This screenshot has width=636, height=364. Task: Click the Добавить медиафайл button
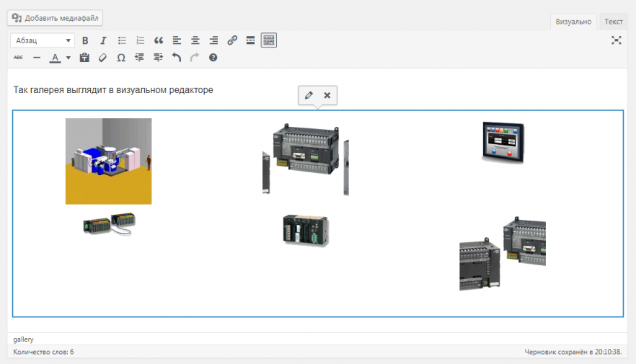[56, 17]
